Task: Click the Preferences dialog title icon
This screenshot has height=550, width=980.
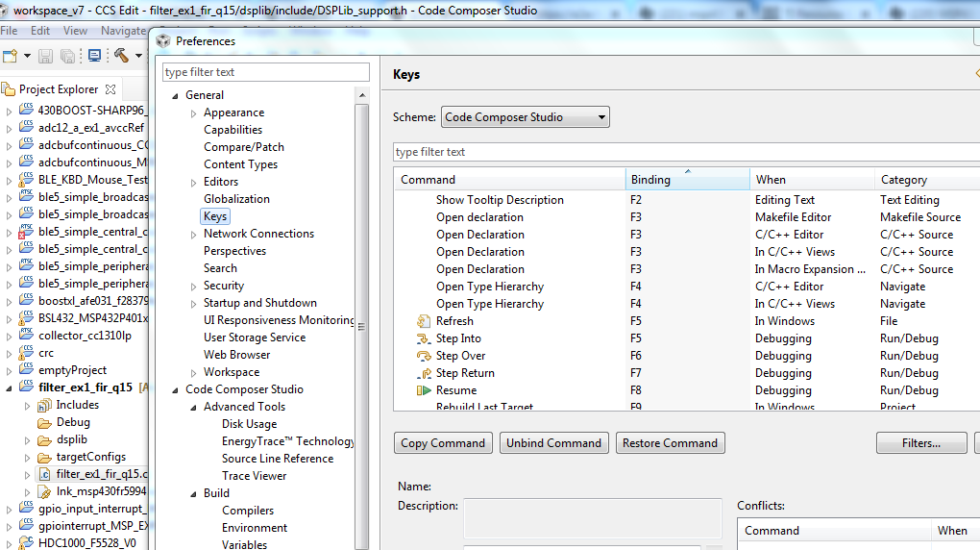Action: 163,41
